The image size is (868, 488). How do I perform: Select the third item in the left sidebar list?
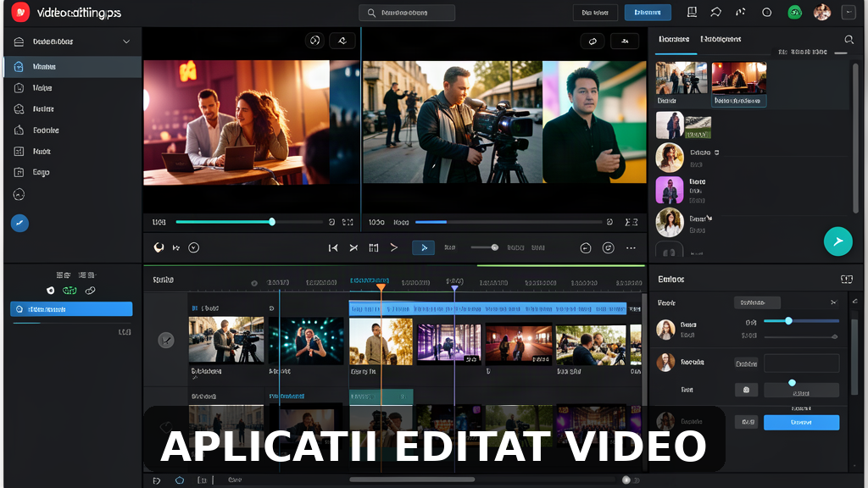73,109
